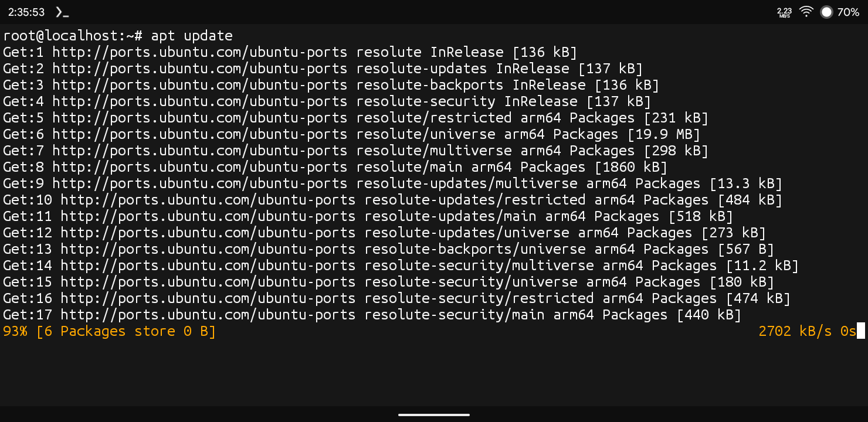Tap the 'apt update' command text
868x422 pixels.
point(192,36)
